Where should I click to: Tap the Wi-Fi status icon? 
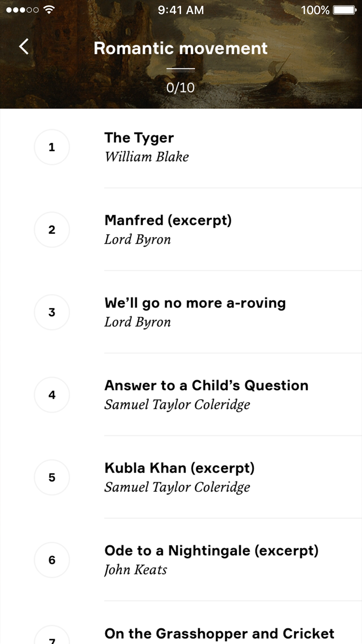49,10
